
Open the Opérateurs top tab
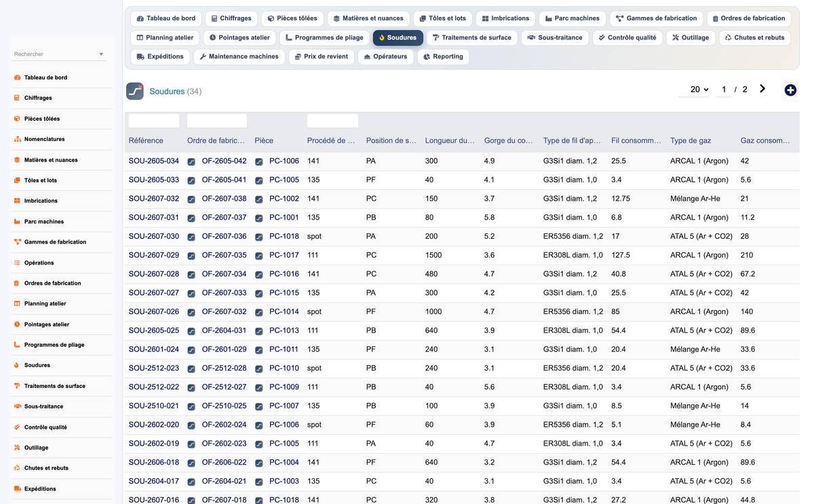(x=385, y=56)
